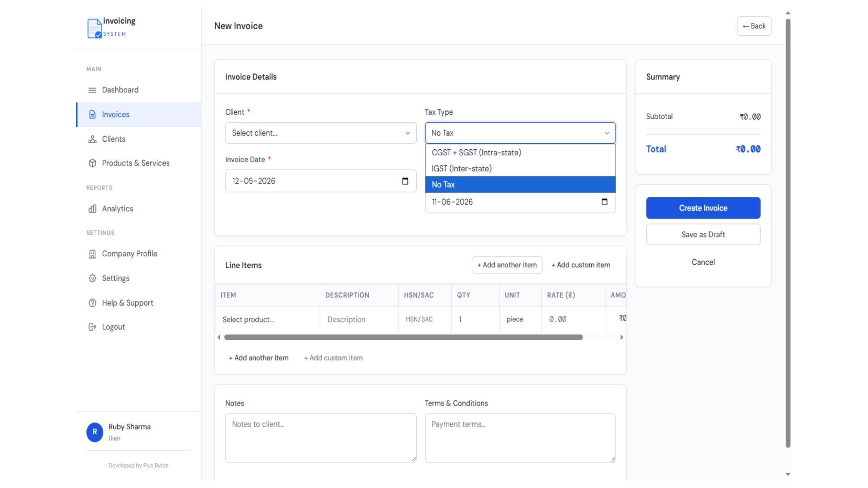Click the line items scroll right arrow
The height and width of the screenshot is (488, 868).
click(621, 337)
